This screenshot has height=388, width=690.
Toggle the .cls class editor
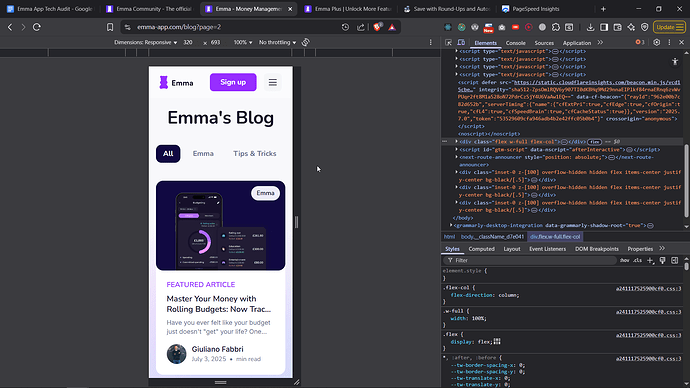coord(638,260)
